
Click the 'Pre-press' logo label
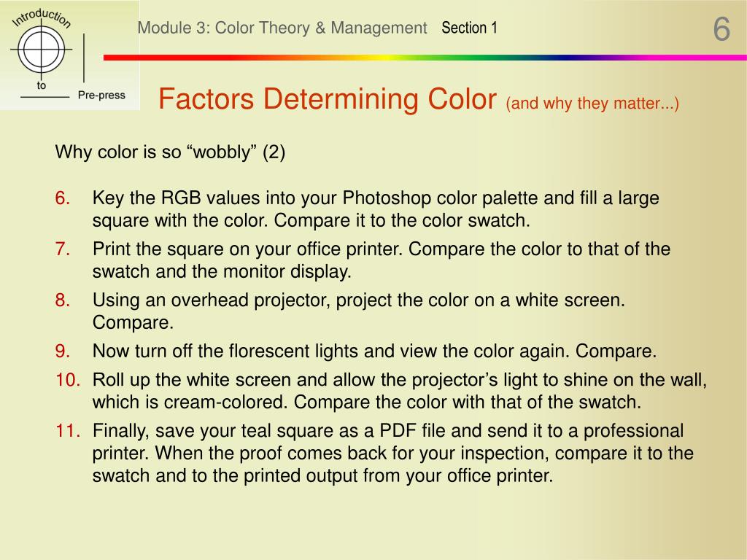coord(101,96)
